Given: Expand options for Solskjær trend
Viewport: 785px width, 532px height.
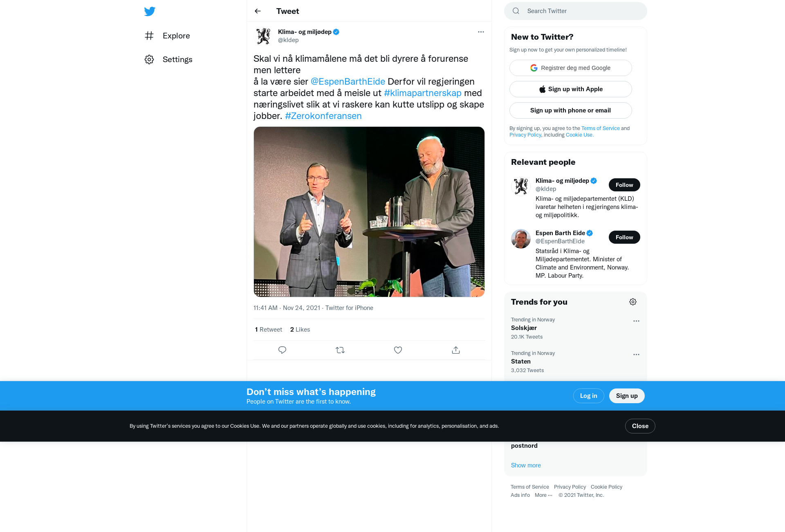Looking at the screenshot, I should (636, 321).
